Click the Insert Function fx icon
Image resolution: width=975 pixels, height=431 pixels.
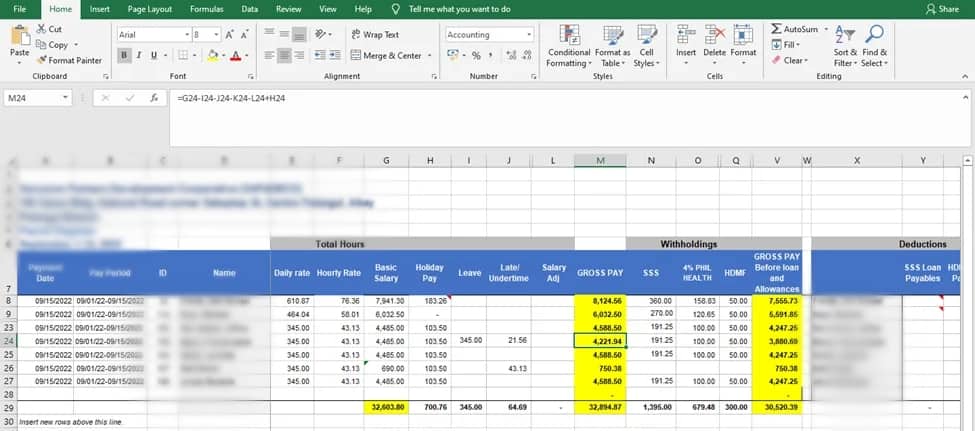coord(154,98)
